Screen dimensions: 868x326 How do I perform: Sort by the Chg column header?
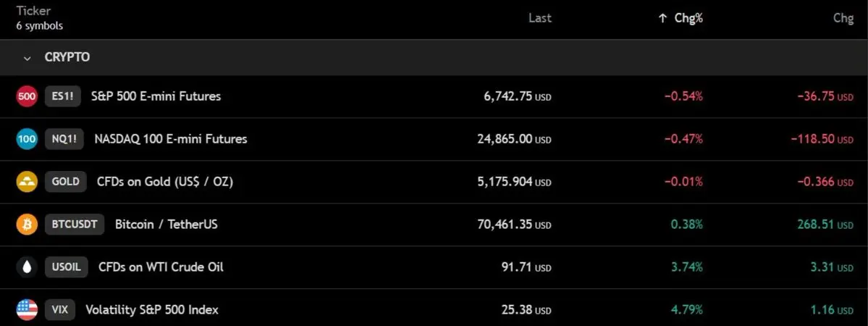[843, 18]
